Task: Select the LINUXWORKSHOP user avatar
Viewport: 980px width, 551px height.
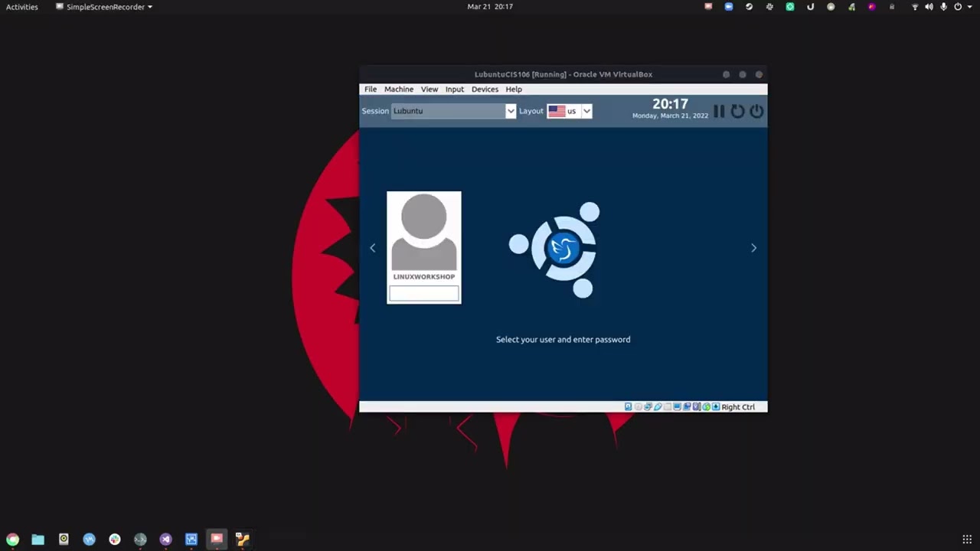Action: click(x=424, y=232)
